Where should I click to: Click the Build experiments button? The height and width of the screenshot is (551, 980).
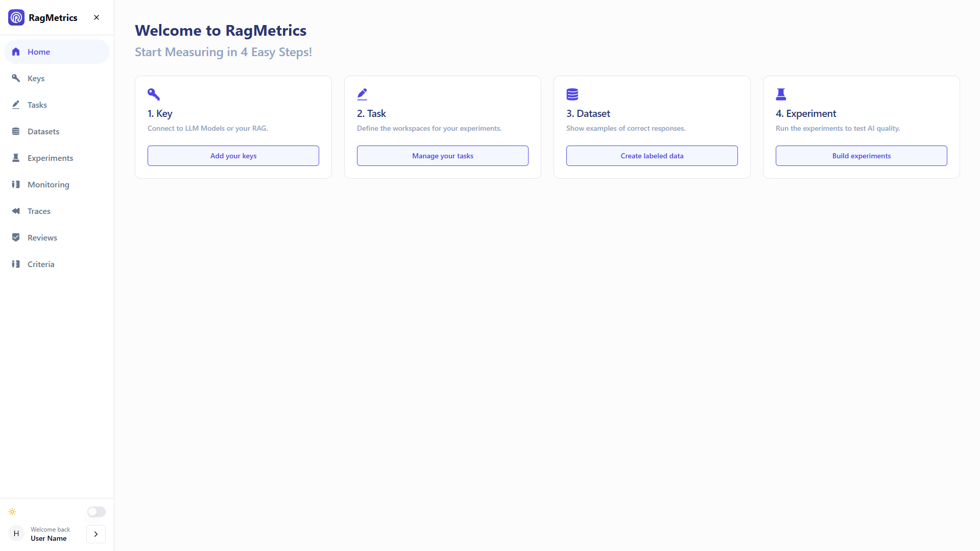(861, 155)
